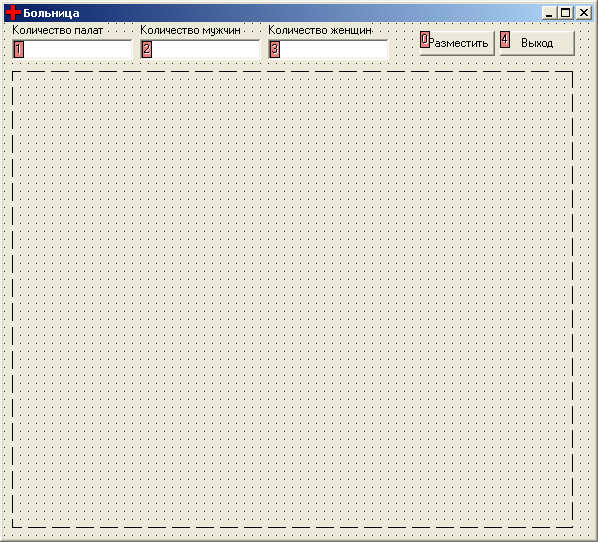Click the 'Количество палат' input field
The width and height of the screenshot is (598, 542).
tap(72, 49)
